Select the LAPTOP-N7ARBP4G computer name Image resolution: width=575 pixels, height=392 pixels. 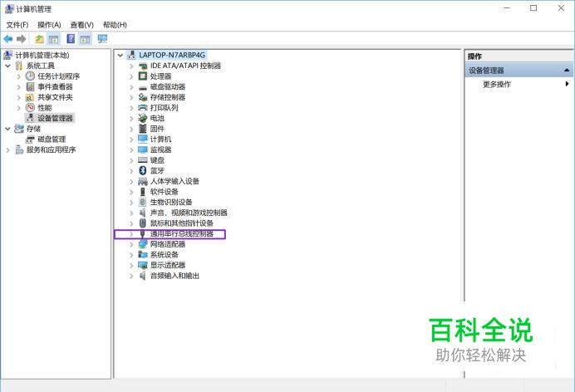(172, 56)
